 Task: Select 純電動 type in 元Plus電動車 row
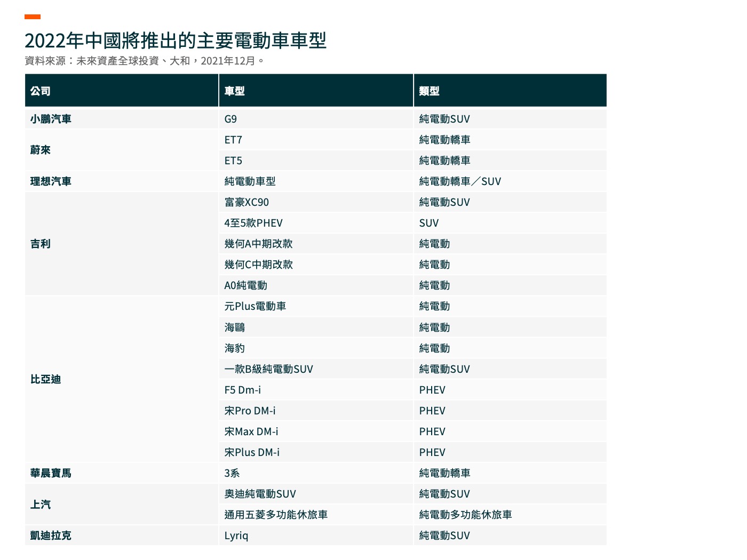(510, 306)
